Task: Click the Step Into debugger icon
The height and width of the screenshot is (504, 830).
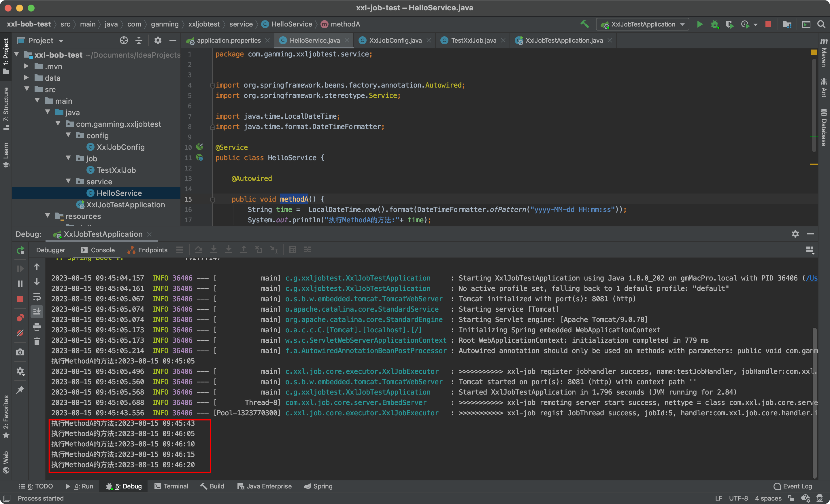Action: pos(214,250)
